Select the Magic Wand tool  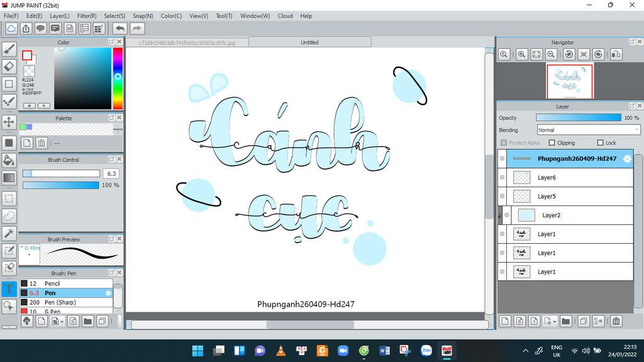[x=9, y=233]
